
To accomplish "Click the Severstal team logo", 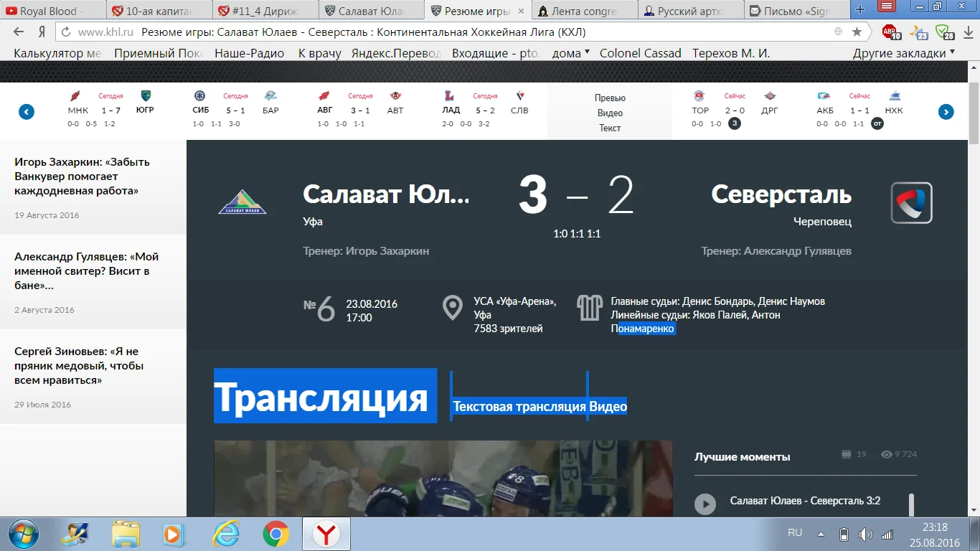I will (x=911, y=203).
